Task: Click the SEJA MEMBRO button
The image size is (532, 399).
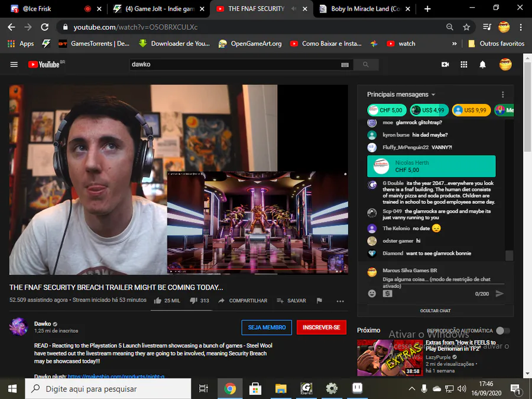Action: point(267,327)
